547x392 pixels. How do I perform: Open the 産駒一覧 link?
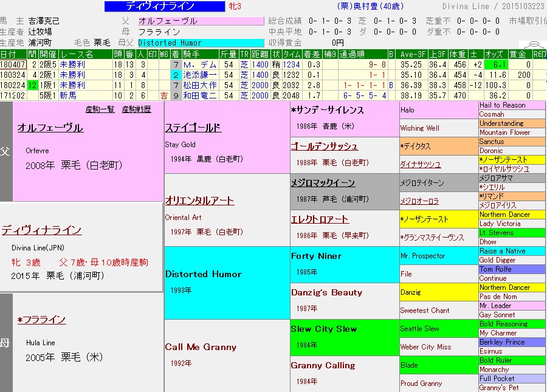100,109
